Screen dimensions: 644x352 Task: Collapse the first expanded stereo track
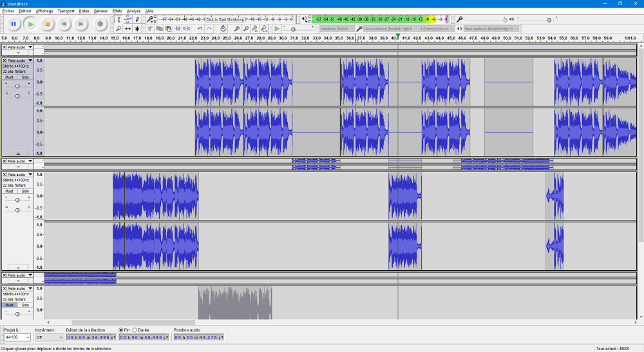point(18,153)
